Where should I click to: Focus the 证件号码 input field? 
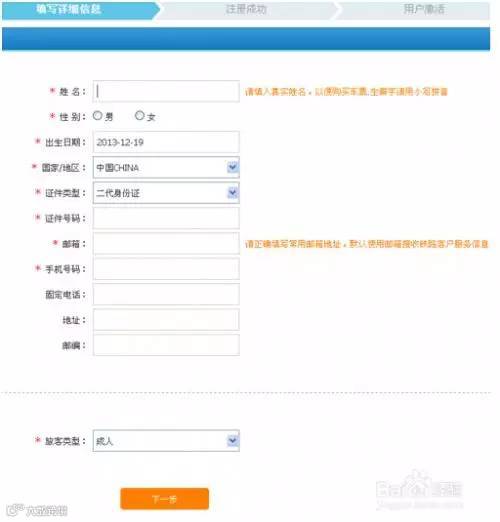[x=166, y=218]
